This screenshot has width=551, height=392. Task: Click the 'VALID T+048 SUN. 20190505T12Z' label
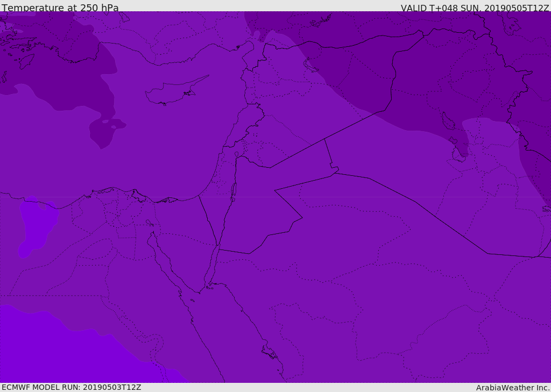tap(475, 8)
